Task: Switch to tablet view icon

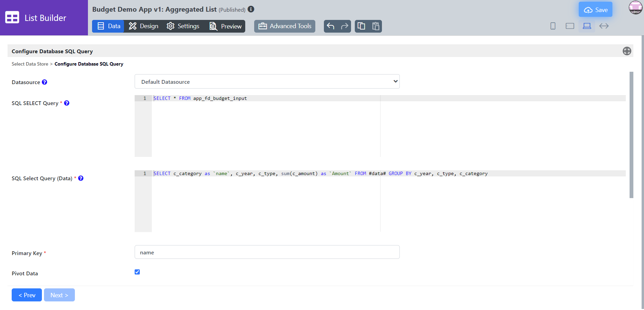Action: click(570, 26)
